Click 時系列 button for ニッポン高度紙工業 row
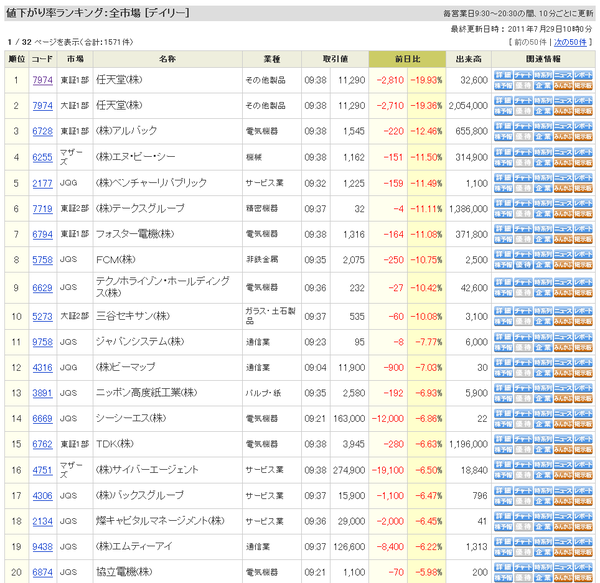The width and height of the screenshot is (600, 583). pyautogui.click(x=543, y=388)
